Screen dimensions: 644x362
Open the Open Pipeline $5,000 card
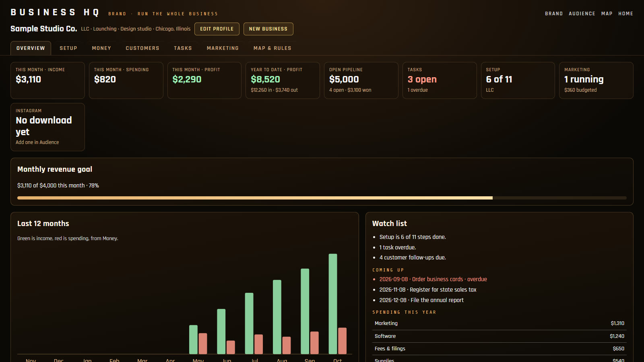361,80
